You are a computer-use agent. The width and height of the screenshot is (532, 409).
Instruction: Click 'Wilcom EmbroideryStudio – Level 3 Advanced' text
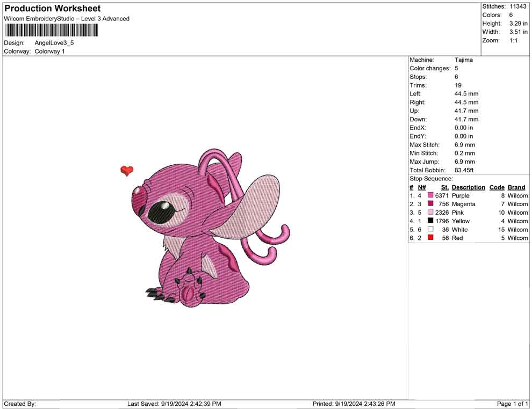[67, 19]
